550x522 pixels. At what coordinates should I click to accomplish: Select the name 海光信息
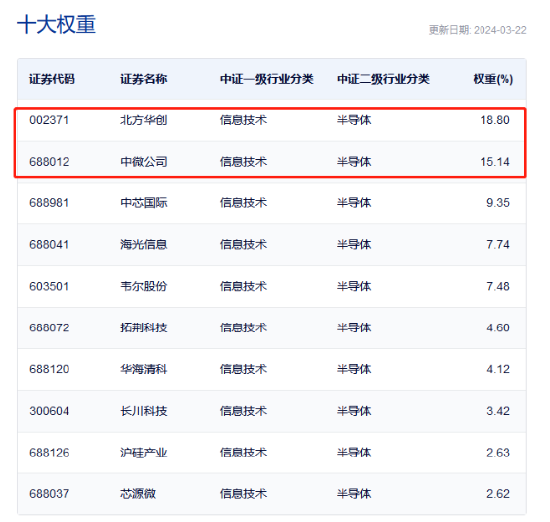[143, 244]
